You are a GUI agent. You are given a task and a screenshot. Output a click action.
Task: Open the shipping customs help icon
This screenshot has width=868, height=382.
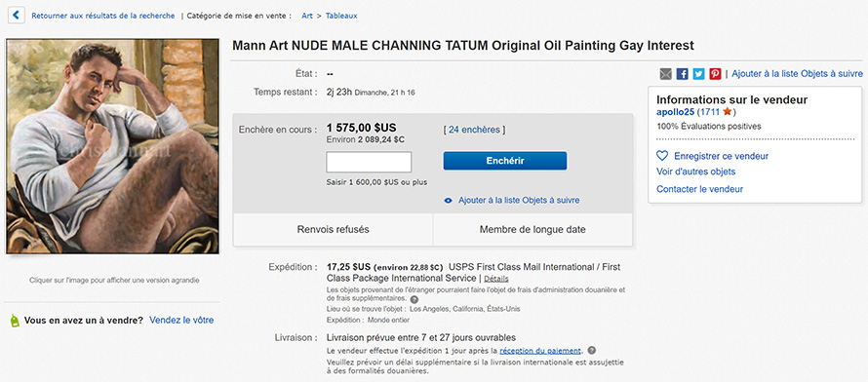414,299
